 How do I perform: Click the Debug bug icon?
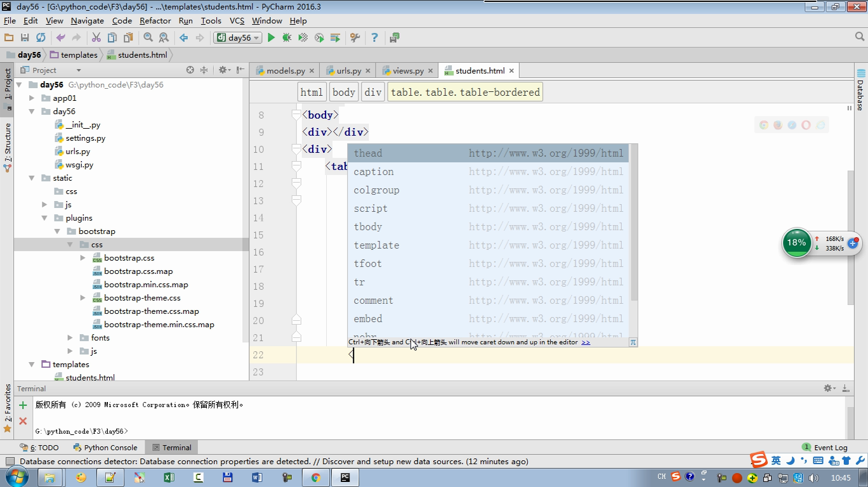(287, 38)
